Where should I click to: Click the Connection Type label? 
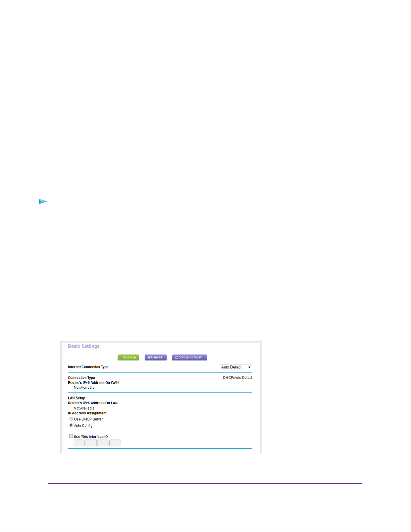point(82,378)
